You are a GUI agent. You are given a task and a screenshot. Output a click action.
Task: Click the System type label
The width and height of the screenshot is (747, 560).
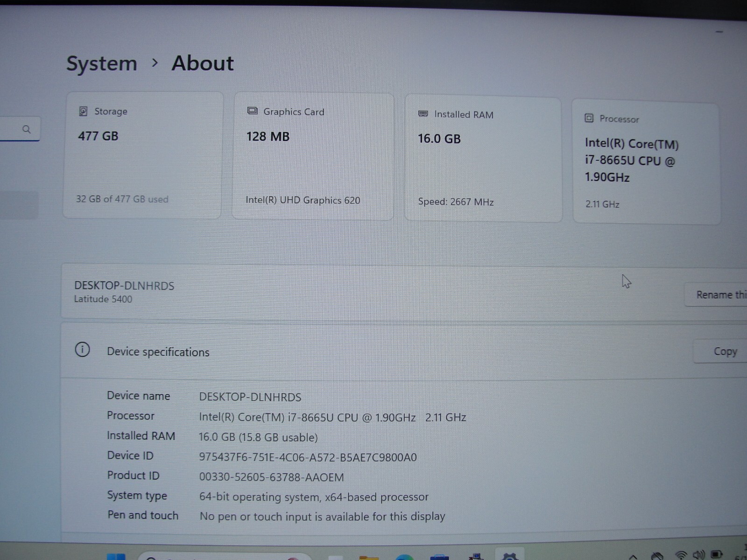[x=137, y=496]
